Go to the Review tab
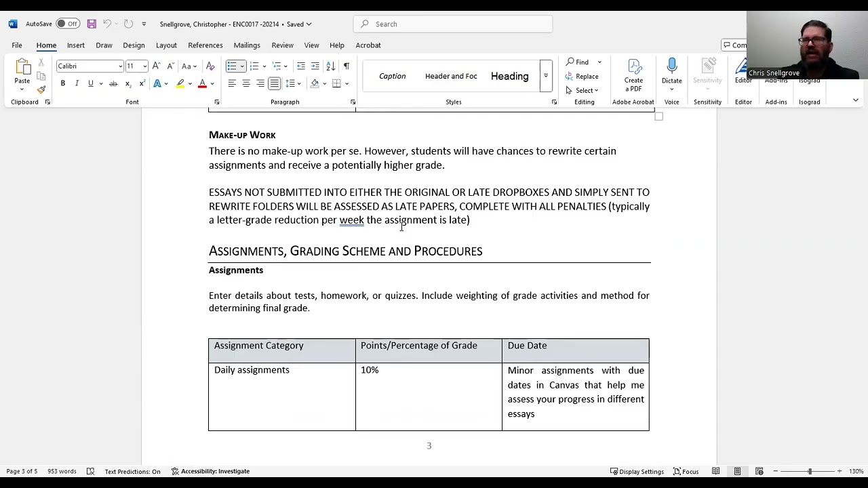The height and width of the screenshot is (488, 868). tap(283, 45)
